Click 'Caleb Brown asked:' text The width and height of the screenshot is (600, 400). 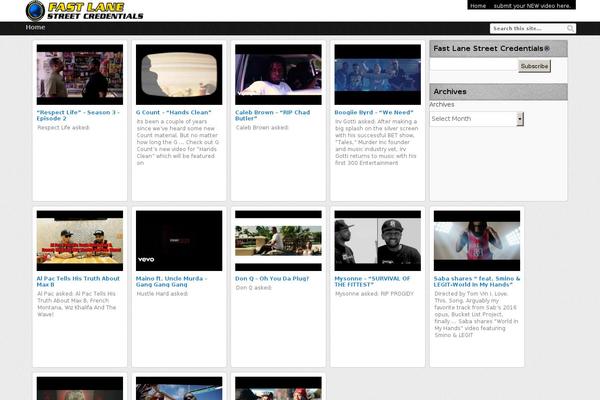[262, 127]
